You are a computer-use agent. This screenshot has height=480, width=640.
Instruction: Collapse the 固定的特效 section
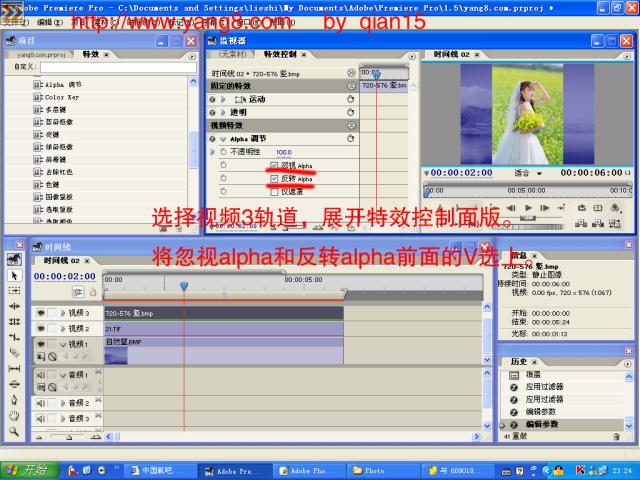[x=351, y=86]
